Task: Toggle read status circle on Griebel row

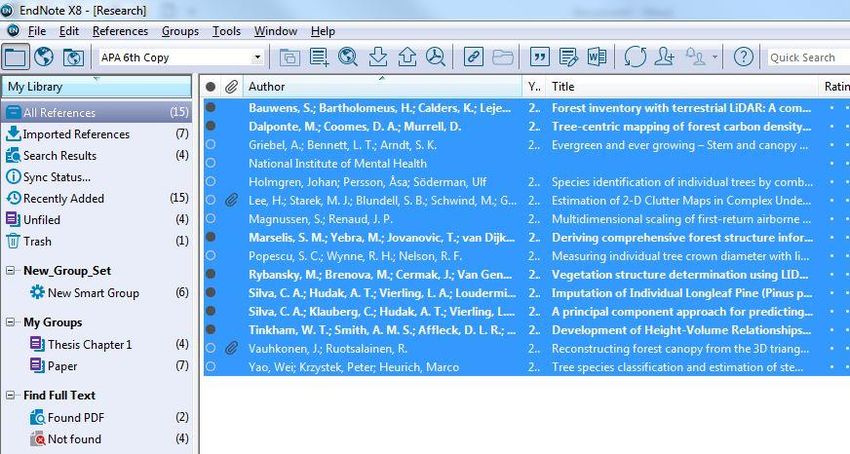Action: tap(211, 144)
